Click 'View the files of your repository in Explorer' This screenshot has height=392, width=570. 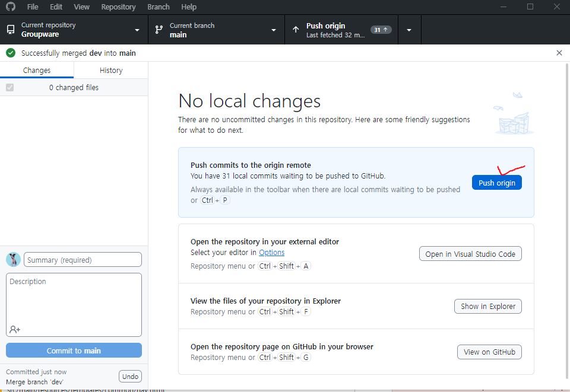click(265, 301)
